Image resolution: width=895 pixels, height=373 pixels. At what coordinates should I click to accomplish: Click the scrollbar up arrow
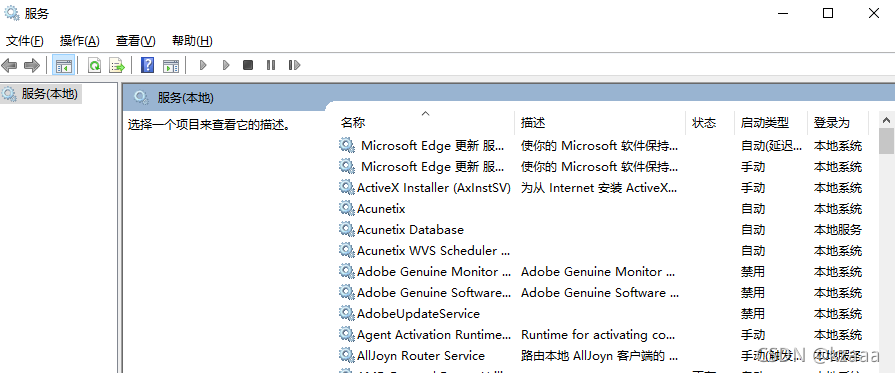[886, 120]
